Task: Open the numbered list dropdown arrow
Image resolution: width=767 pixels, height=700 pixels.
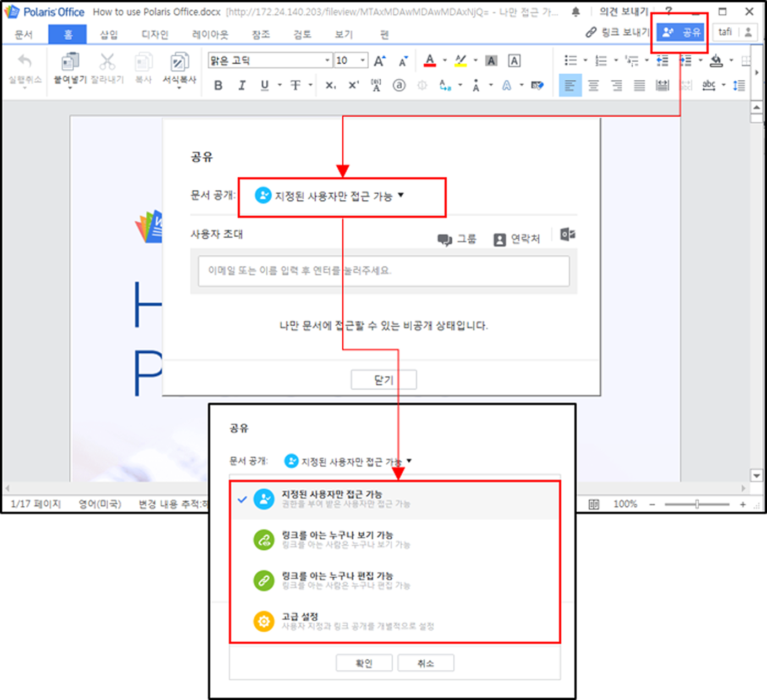Action: (x=616, y=61)
